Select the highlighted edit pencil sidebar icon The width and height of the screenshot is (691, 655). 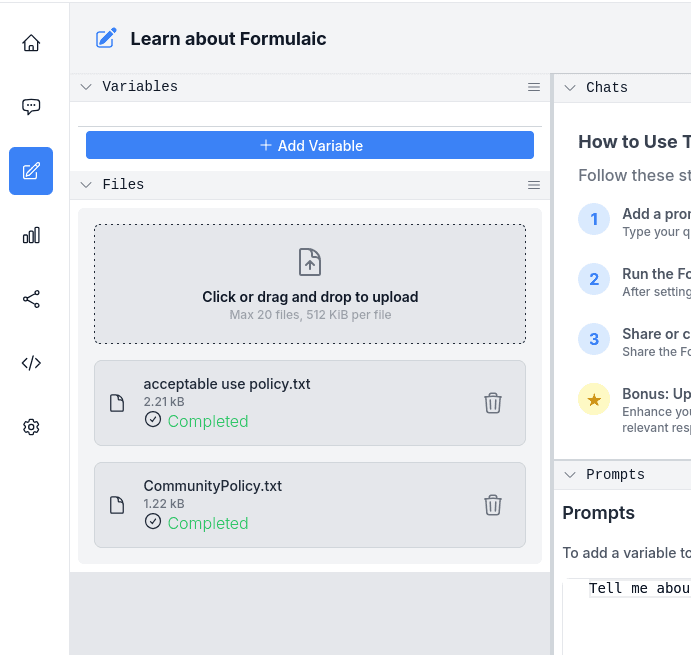[x=31, y=171]
